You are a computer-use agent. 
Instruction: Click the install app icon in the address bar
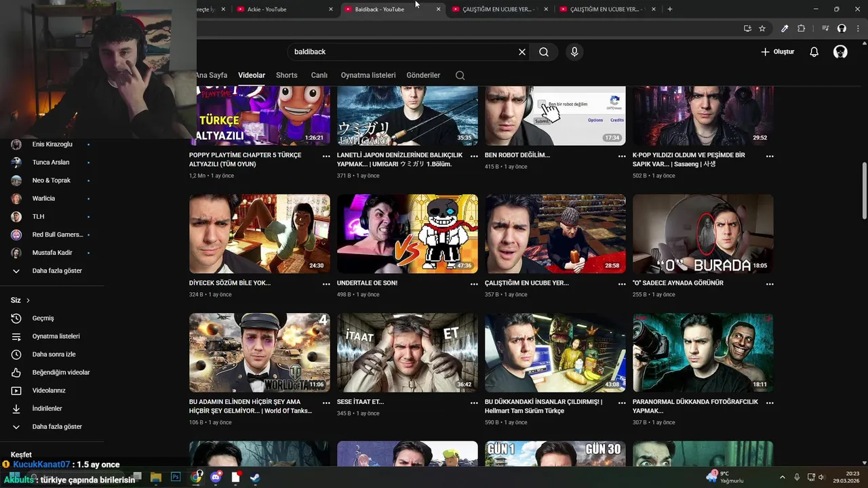click(x=747, y=28)
